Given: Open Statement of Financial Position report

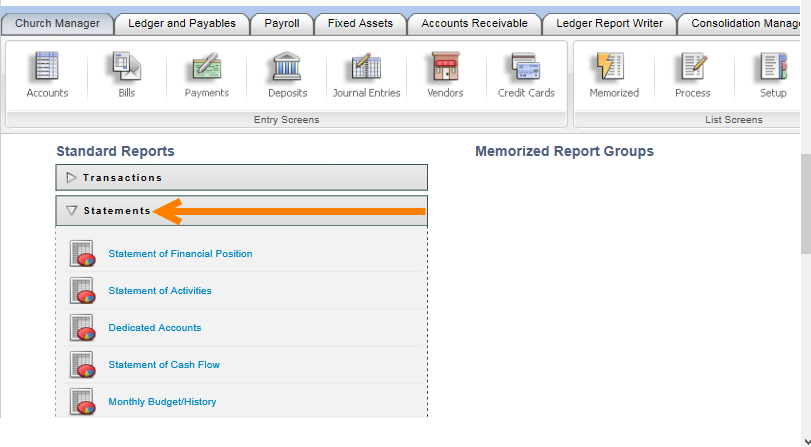Looking at the screenshot, I should (180, 254).
